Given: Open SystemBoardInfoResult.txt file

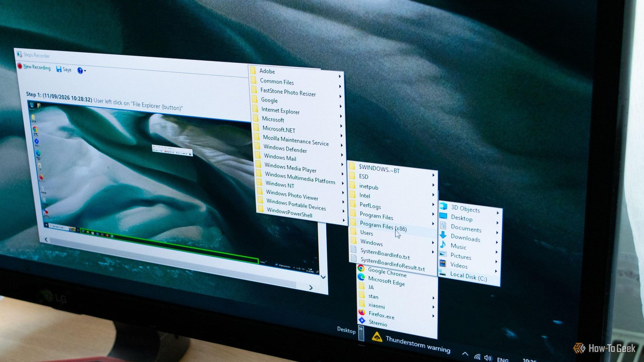Looking at the screenshot, I should click(393, 264).
